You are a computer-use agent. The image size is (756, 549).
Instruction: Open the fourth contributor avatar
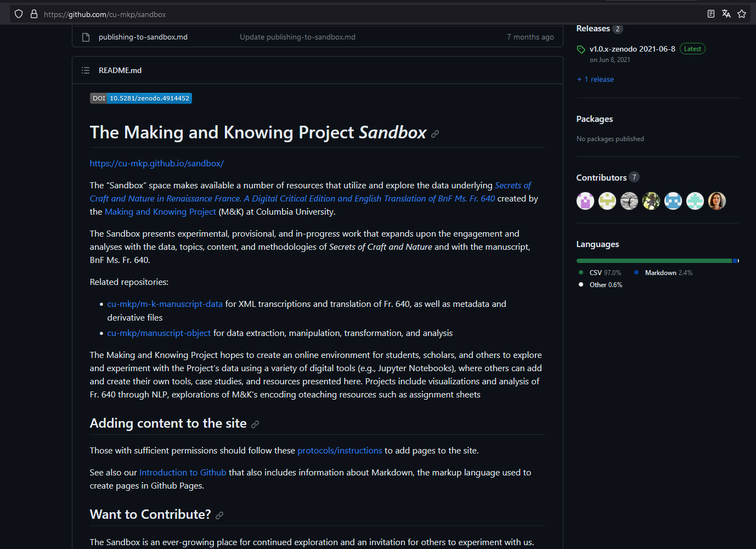pyautogui.click(x=651, y=201)
